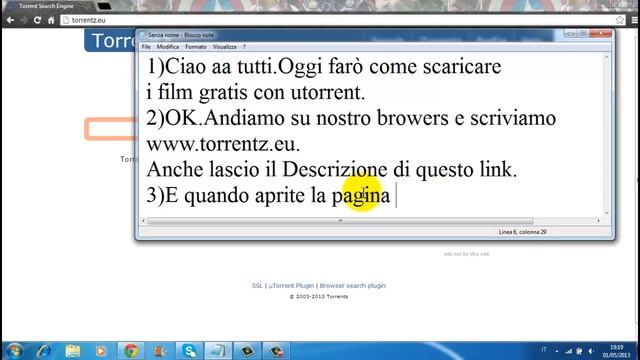Open Windows Media Player from taskbar
The height and width of the screenshot is (360, 640).
[x=101, y=351]
